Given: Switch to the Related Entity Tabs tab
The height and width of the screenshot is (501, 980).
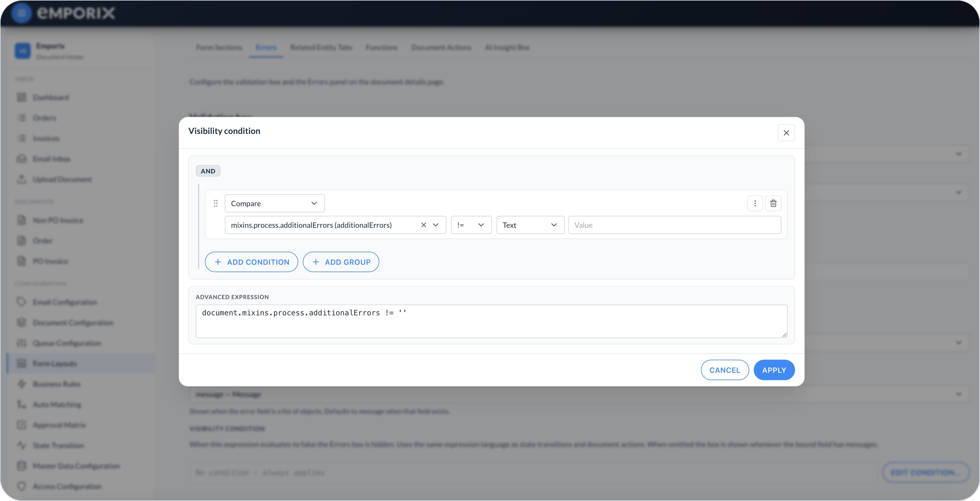Looking at the screenshot, I should (x=321, y=47).
